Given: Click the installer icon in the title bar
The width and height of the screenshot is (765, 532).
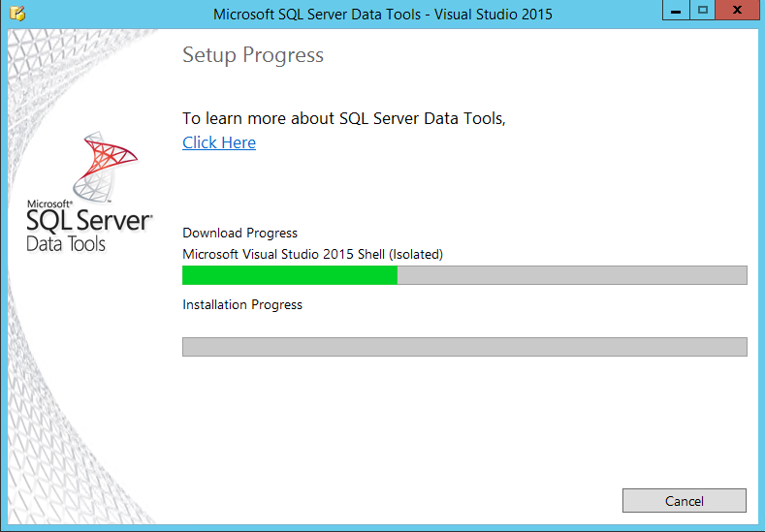Looking at the screenshot, I should pyautogui.click(x=16, y=14).
